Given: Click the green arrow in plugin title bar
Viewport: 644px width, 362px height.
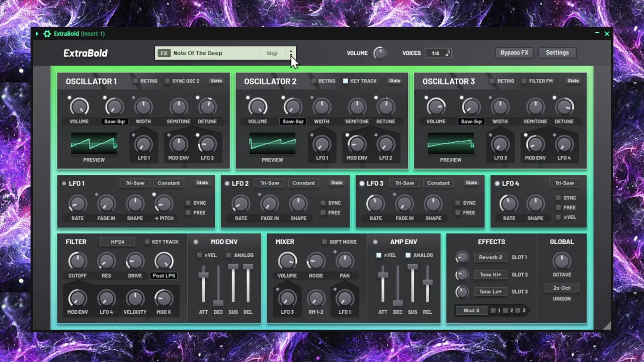Looking at the screenshot, I should [x=37, y=34].
